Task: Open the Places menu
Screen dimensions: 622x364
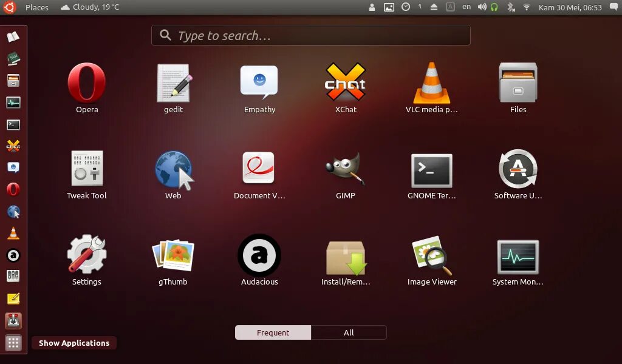Action: 37,7
